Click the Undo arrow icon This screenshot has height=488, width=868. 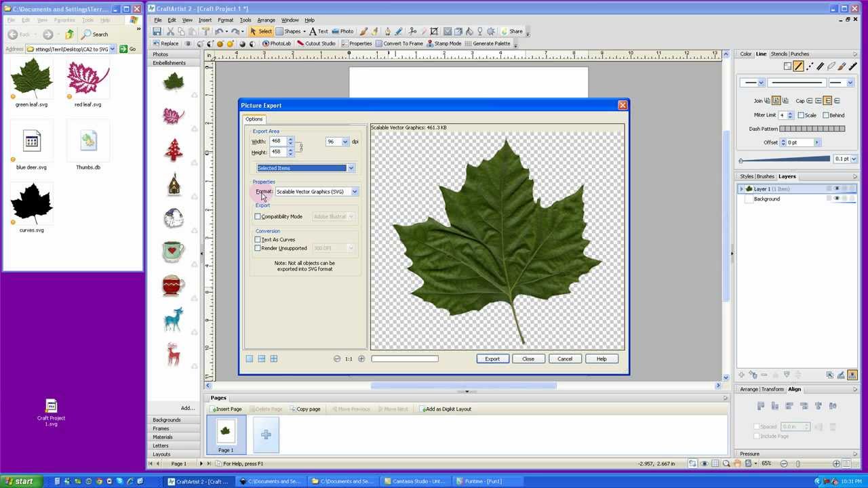(219, 31)
